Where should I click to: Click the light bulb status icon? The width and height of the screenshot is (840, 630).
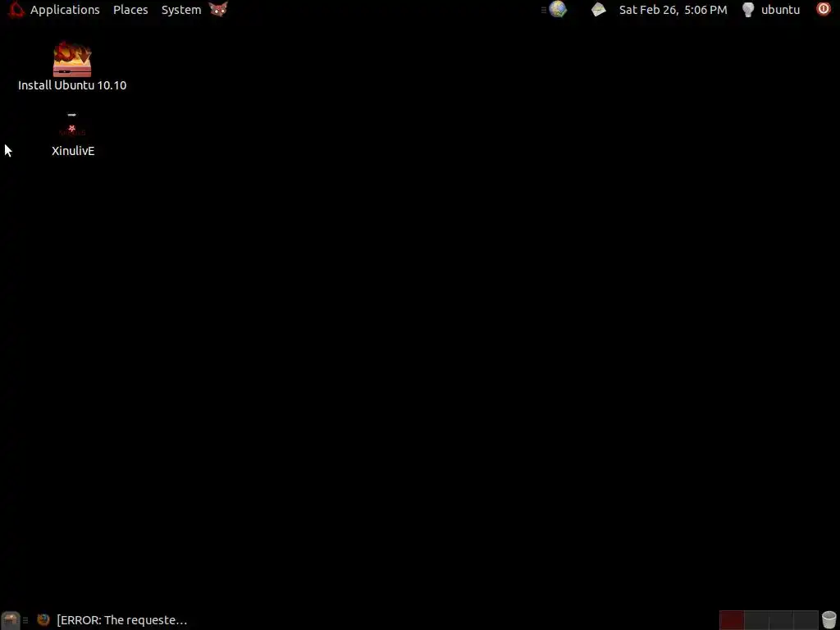click(x=748, y=10)
